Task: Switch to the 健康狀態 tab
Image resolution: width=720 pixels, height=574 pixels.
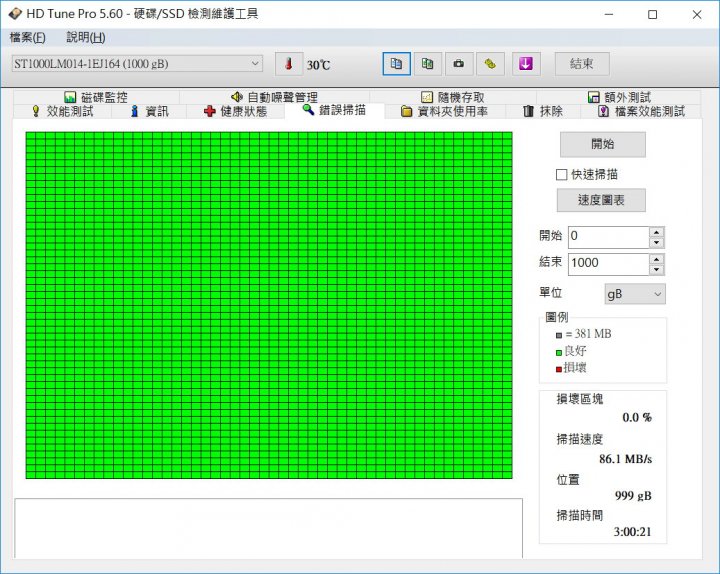Action: (236, 111)
